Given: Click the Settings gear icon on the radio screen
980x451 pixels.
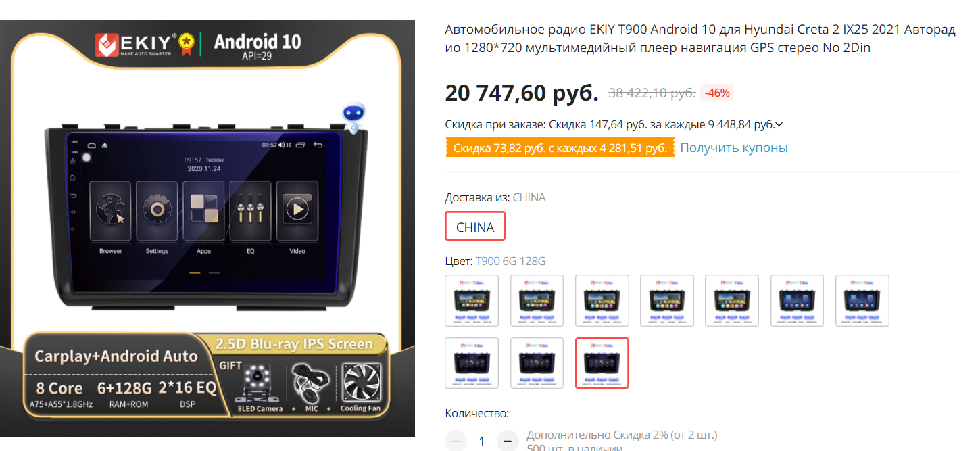Looking at the screenshot, I should pos(157,210).
